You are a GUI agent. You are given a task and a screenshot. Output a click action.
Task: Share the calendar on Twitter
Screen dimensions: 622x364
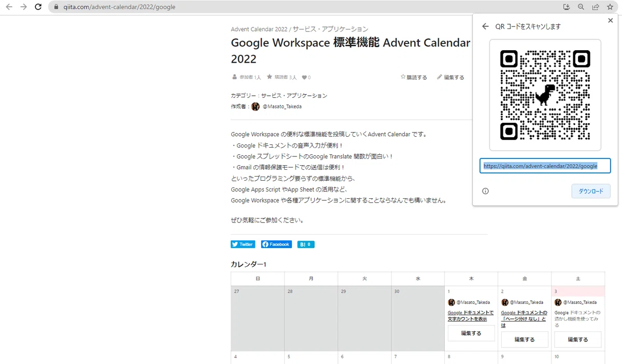[243, 244]
